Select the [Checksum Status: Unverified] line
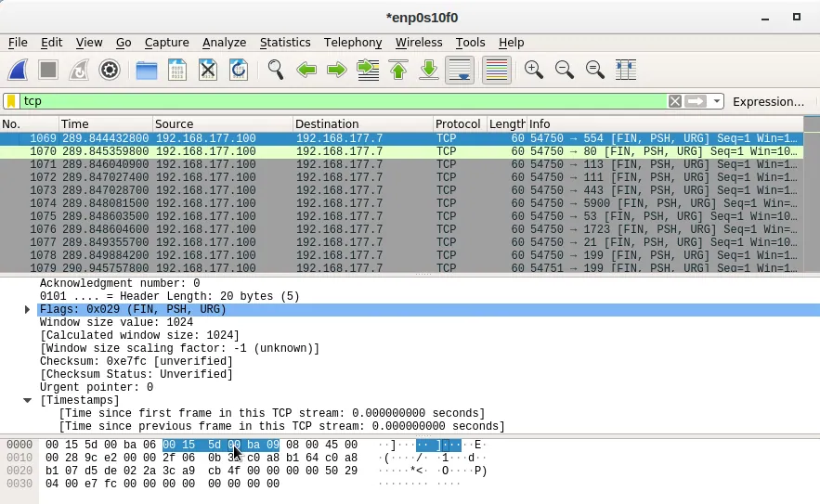 136,374
